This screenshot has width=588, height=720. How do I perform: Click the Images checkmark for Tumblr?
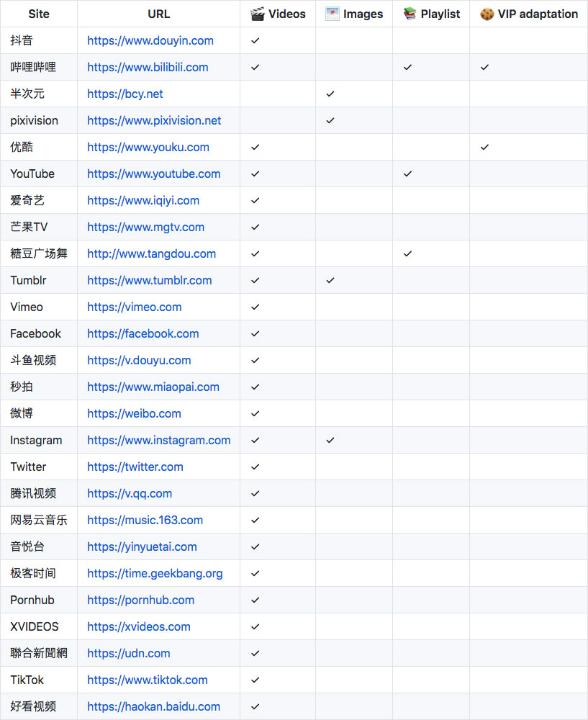pos(330,280)
